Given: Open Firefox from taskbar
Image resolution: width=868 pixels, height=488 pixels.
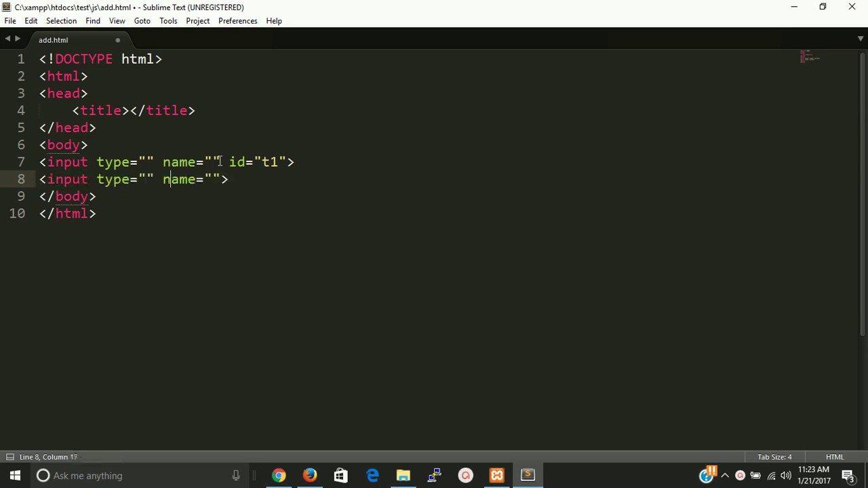Looking at the screenshot, I should (x=310, y=475).
